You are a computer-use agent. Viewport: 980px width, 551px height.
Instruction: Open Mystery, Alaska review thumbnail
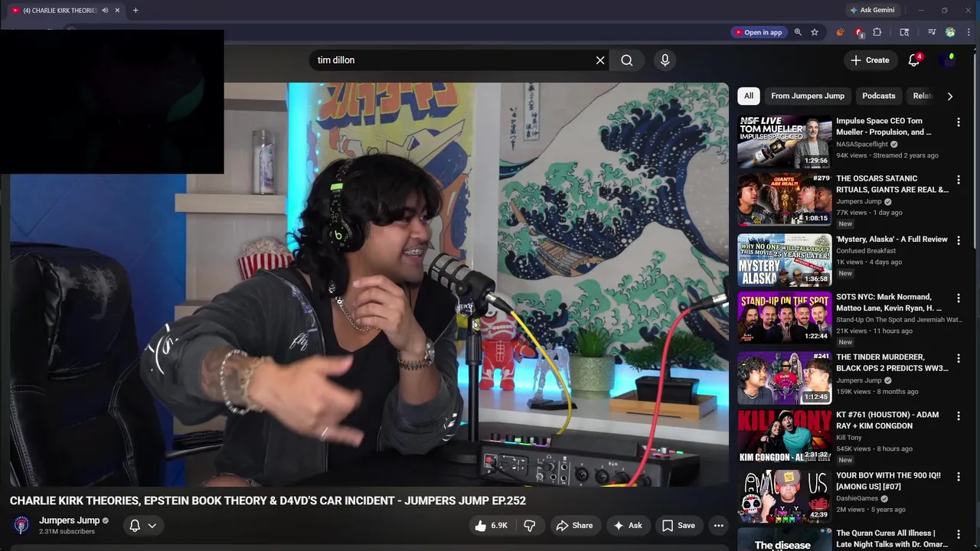point(784,259)
